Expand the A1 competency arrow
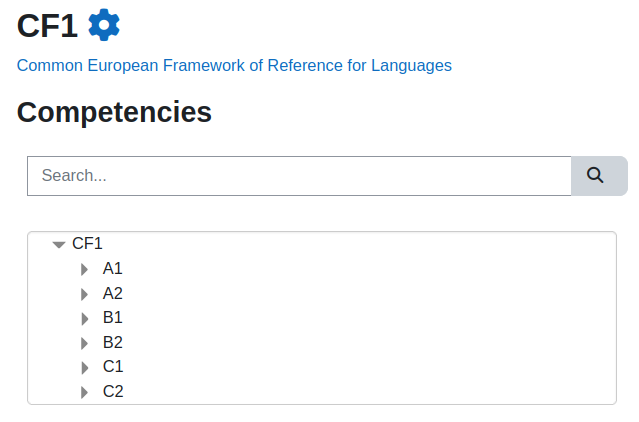 point(84,269)
